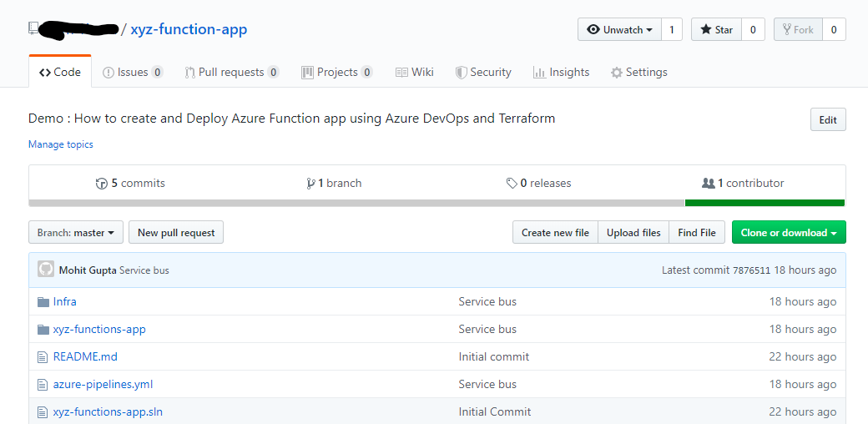Expand Clone or download menu
The height and width of the screenshot is (424, 868).
pos(789,233)
